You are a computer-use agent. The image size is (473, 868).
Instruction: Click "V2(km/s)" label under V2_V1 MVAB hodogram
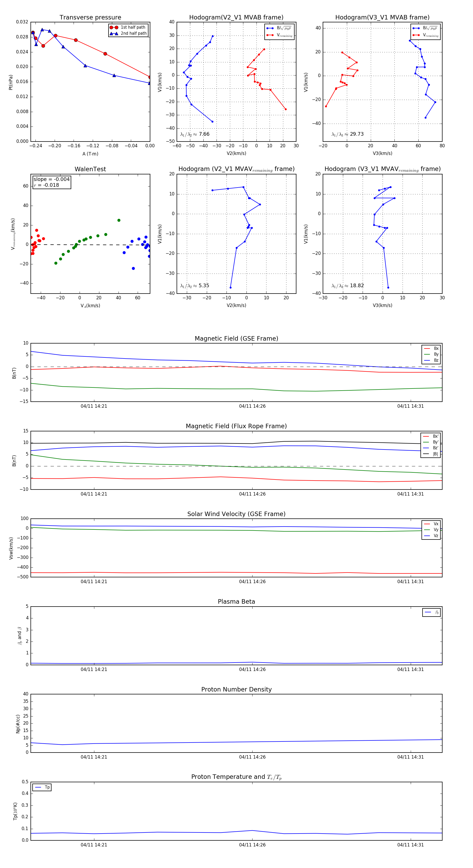point(236,154)
